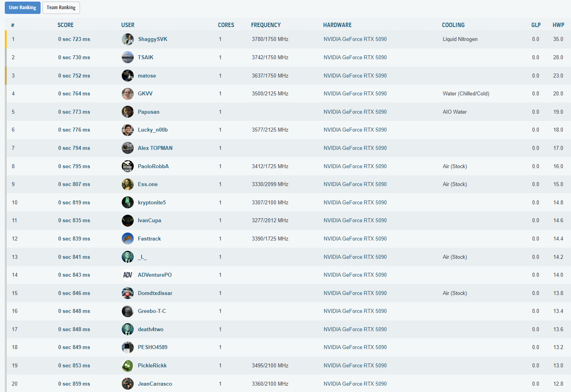Select PickleRickk's green avatar
The height and width of the screenshot is (392, 571).
pyautogui.click(x=127, y=365)
